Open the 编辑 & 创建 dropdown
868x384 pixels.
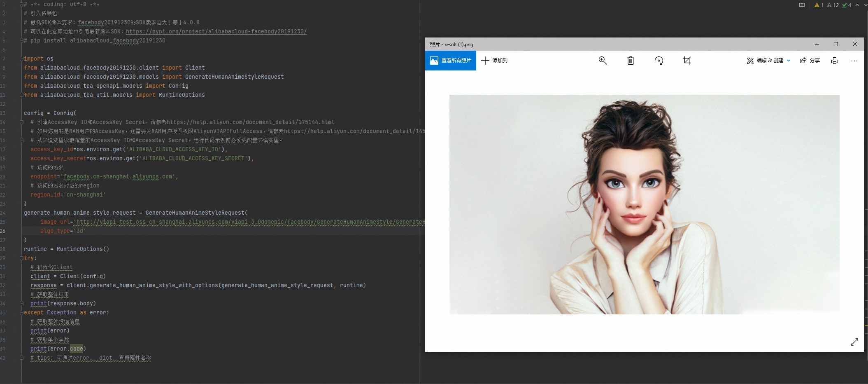point(768,61)
